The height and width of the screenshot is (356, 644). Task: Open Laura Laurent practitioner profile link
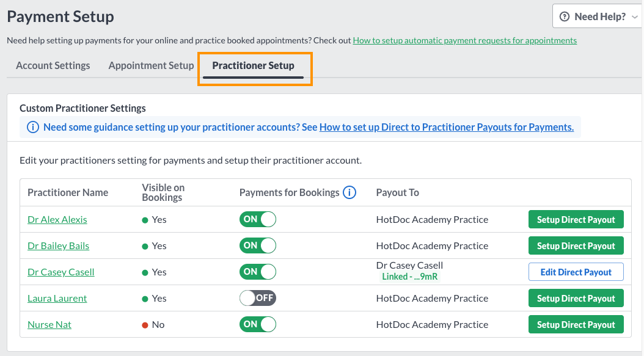tap(57, 298)
